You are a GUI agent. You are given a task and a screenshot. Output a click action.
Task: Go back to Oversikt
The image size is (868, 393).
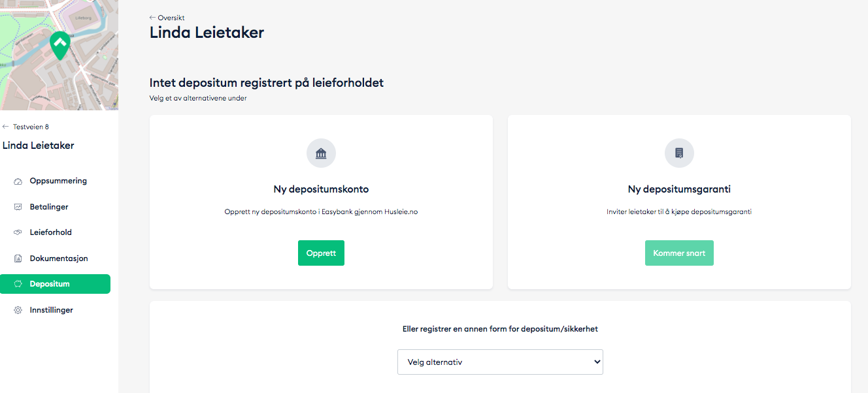coord(167,18)
